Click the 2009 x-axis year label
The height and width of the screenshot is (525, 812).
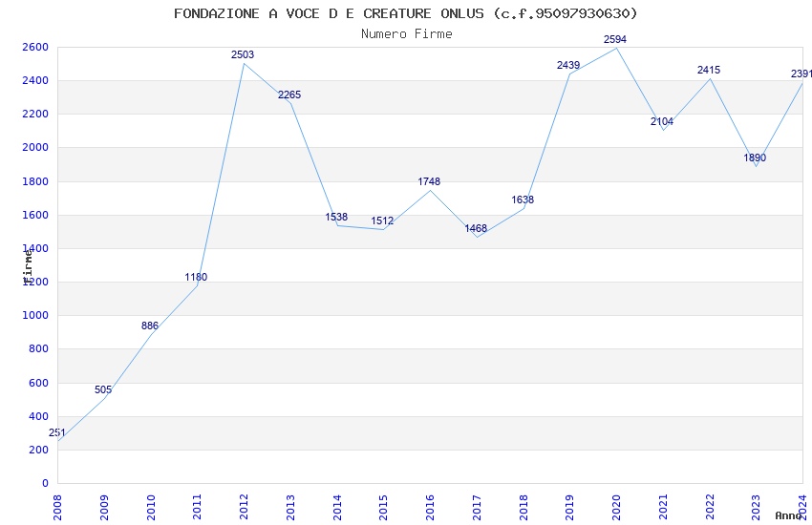coord(104,507)
